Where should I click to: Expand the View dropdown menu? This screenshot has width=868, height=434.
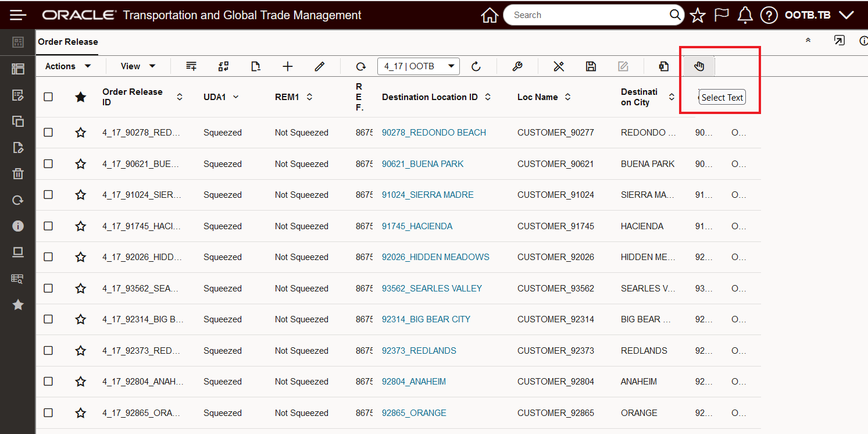138,66
